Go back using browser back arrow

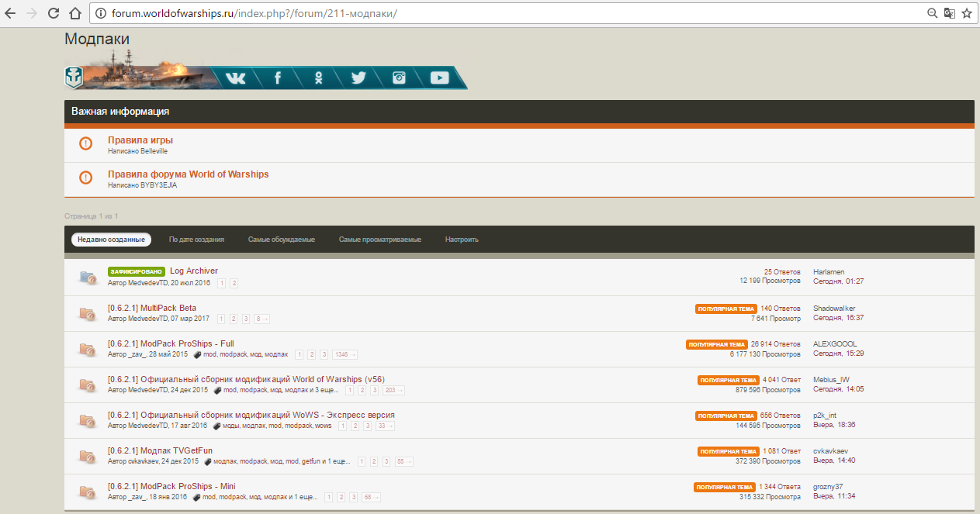click(10, 13)
